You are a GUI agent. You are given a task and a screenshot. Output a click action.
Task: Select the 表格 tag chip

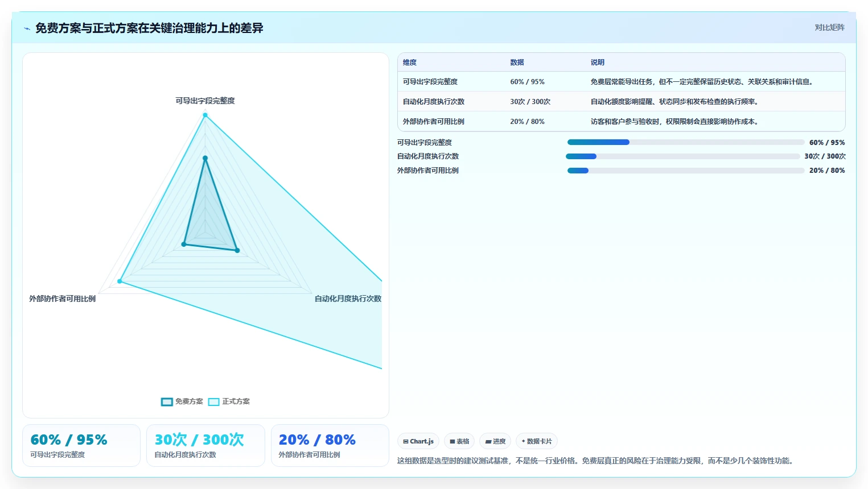click(x=459, y=441)
